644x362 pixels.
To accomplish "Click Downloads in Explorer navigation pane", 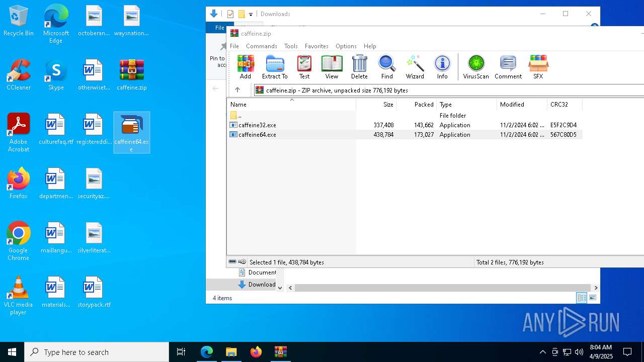I will click(257, 284).
